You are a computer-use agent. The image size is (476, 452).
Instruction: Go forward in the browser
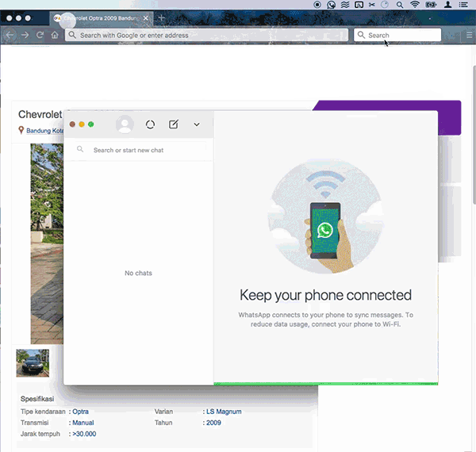(x=25, y=35)
